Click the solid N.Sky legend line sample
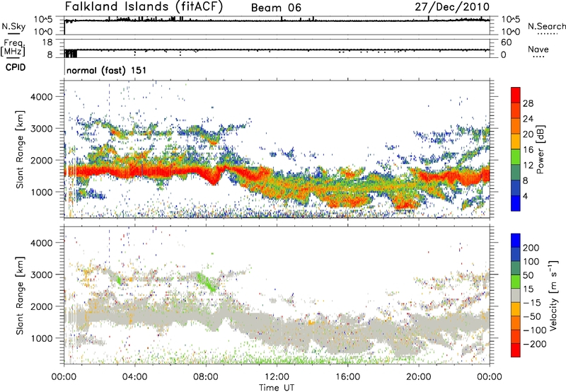This screenshot has width=566, height=392. tap(13, 34)
